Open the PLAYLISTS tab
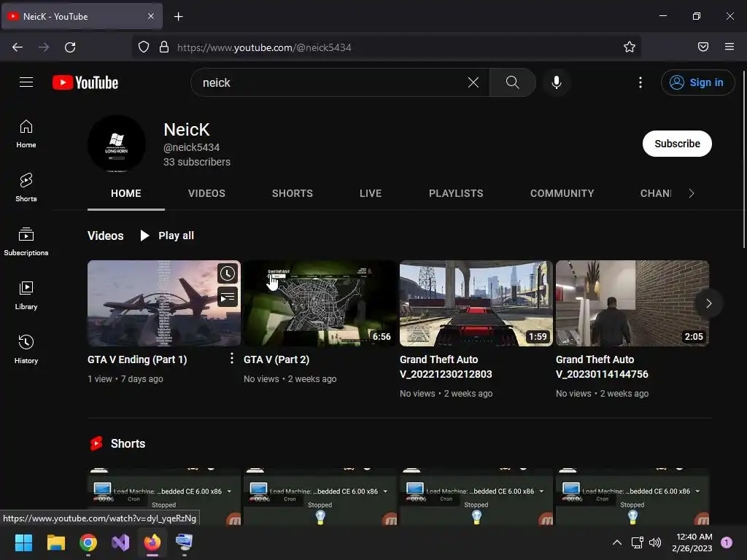This screenshot has width=747, height=560. coord(456,193)
